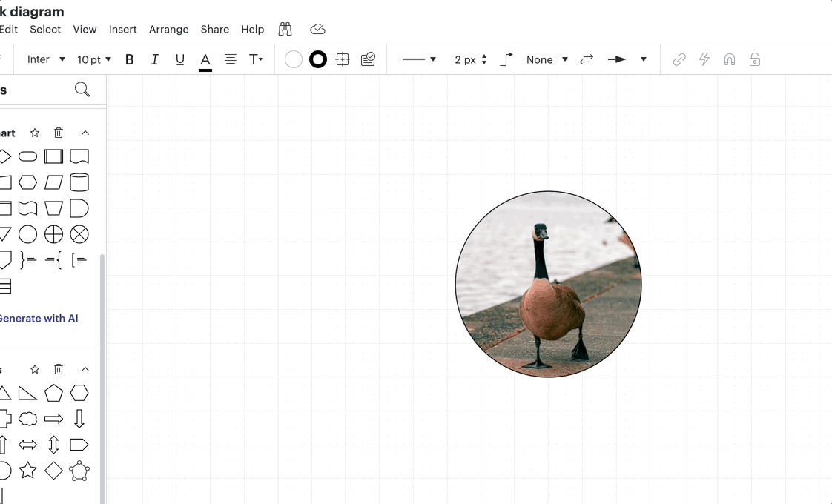This screenshot has height=504, width=832.
Task: Select the circular goose image on canvas
Action: (548, 285)
